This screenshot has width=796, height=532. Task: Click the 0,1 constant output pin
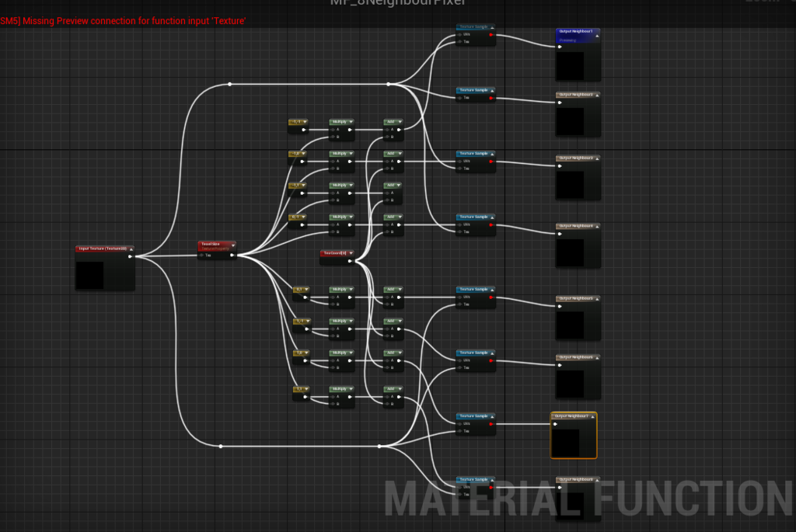tap(305, 297)
